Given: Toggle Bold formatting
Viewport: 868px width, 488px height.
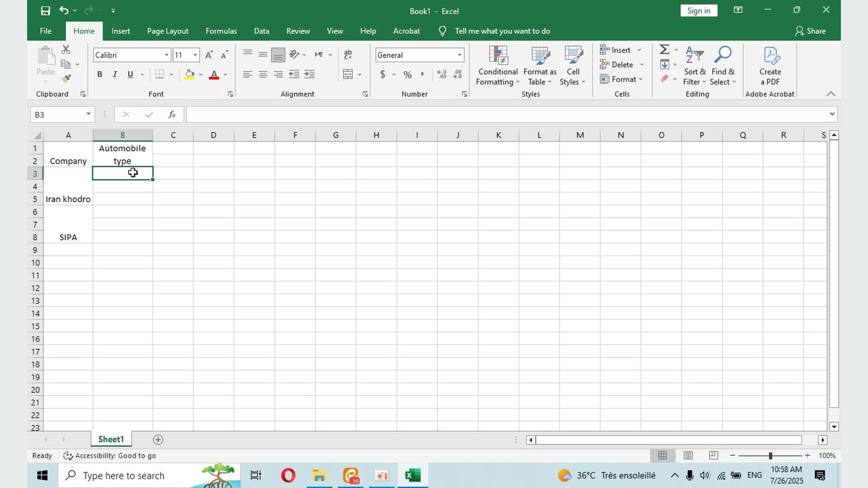Looking at the screenshot, I should click(x=100, y=75).
